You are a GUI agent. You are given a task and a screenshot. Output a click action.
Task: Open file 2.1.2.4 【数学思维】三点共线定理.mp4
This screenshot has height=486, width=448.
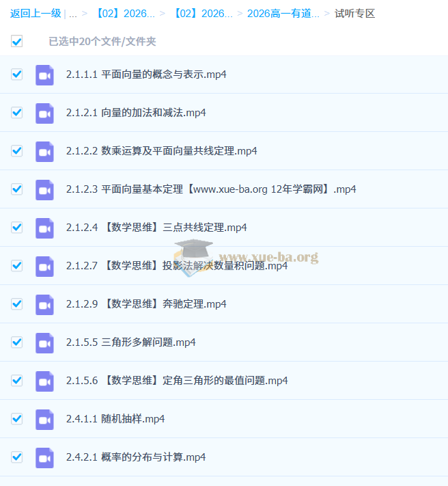[x=156, y=228]
